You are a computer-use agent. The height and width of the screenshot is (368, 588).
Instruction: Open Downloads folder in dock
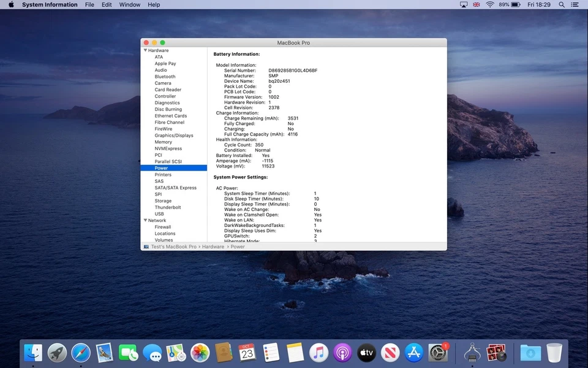(530, 353)
